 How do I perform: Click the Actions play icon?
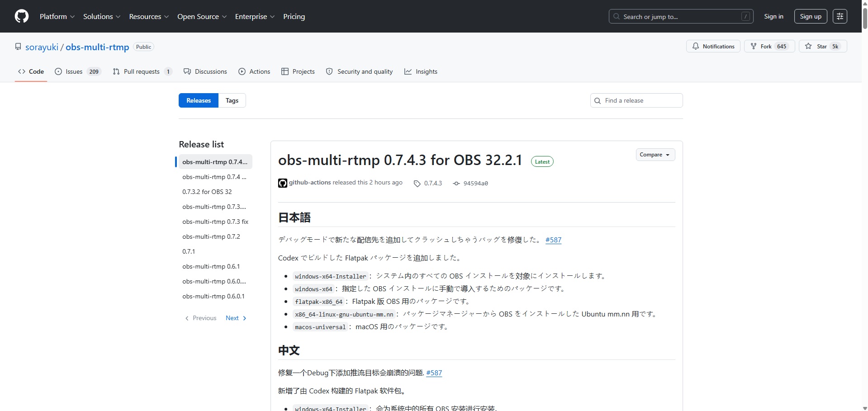pyautogui.click(x=242, y=71)
